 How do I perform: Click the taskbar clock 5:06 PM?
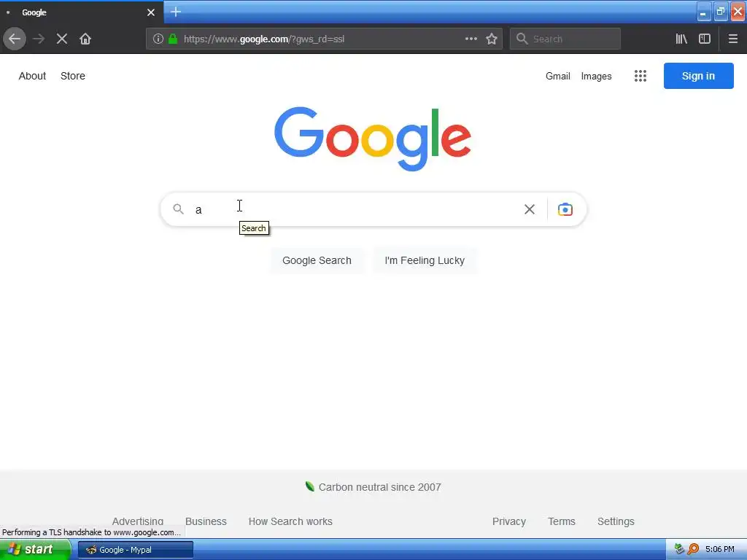coord(719,549)
